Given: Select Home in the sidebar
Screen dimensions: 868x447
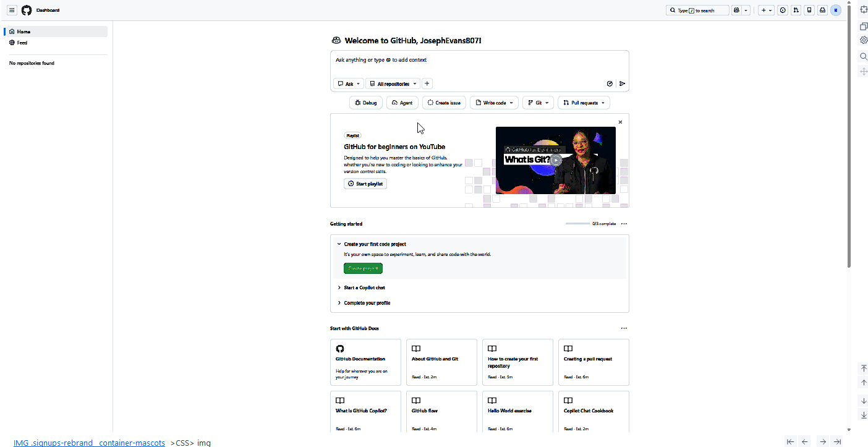Looking at the screenshot, I should pyautogui.click(x=56, y=32).
